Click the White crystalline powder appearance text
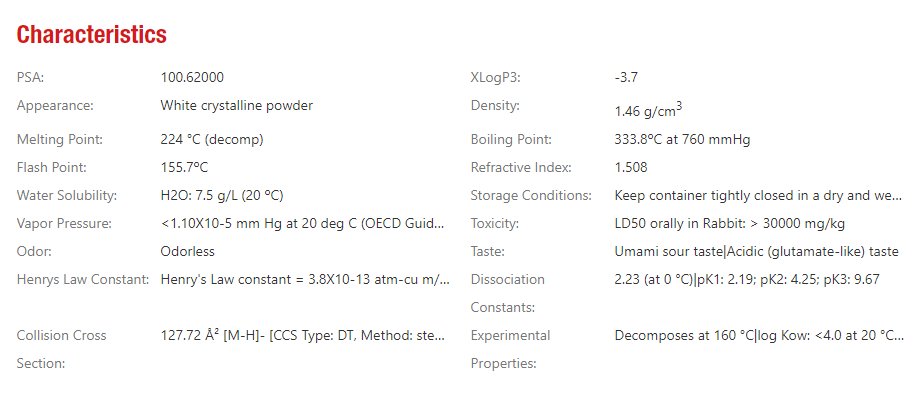This screenshot has height=397, width=913. point(236,106)
